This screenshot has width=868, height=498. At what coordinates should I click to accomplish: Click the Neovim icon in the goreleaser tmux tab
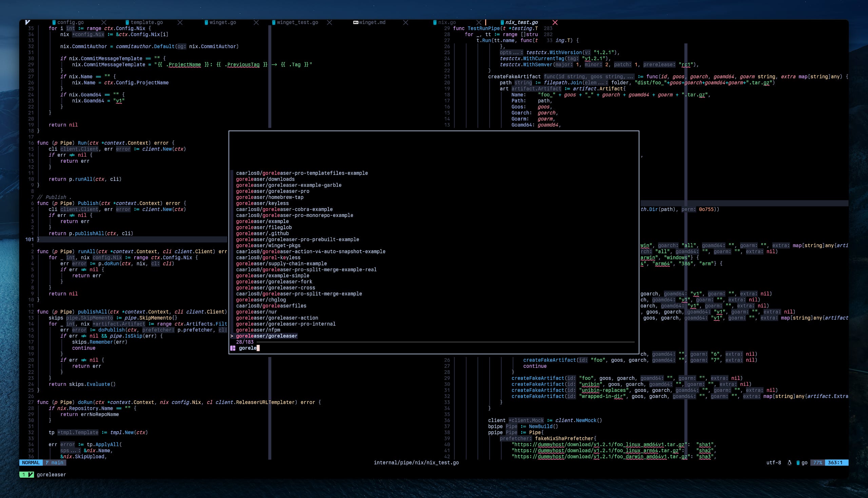click(30, 475)
